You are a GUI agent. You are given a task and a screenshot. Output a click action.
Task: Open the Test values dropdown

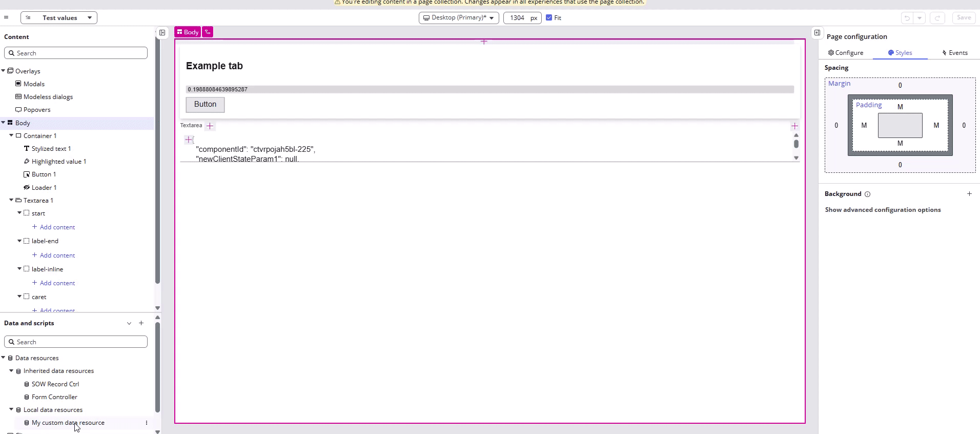pos(59,17)
